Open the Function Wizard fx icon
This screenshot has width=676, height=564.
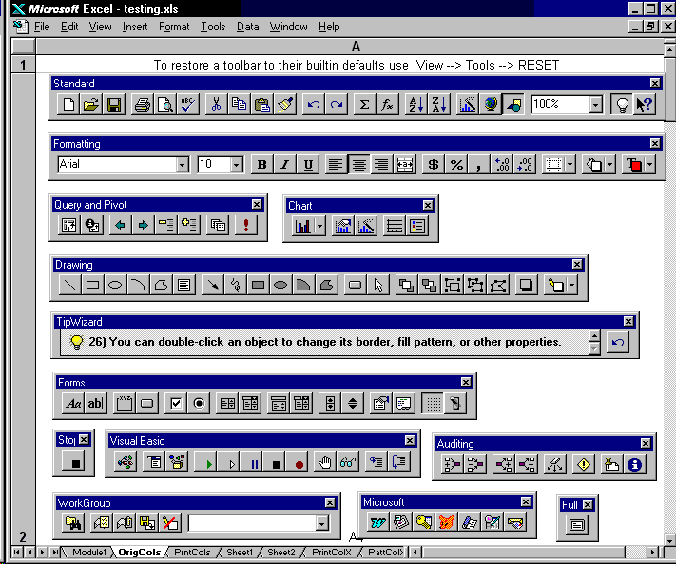click(x=387, y=104)
